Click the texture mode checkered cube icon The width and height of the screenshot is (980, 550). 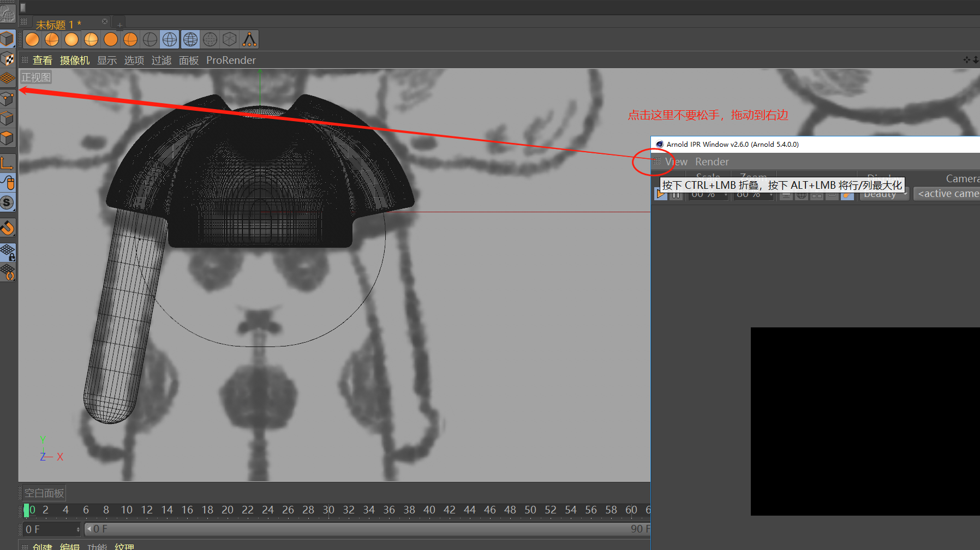tap(8, 58)
